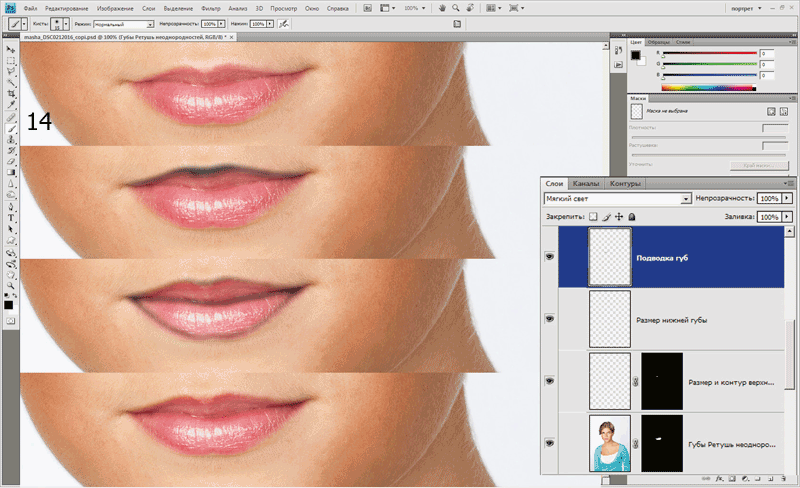This screenshot has height=488, width=800.
Task: Click the add layer style fx button
Action: pos(719,479)
